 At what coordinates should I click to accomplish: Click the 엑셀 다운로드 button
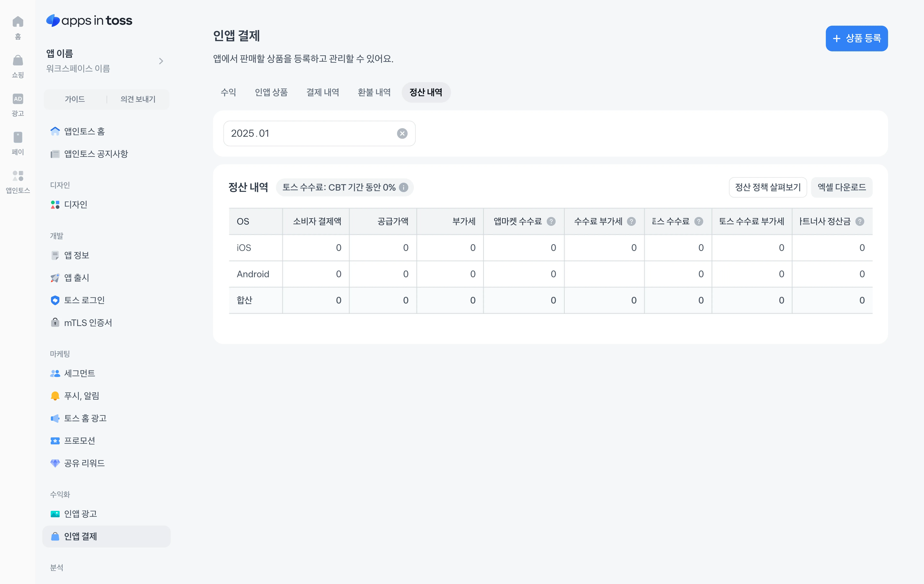click(842, 187)
